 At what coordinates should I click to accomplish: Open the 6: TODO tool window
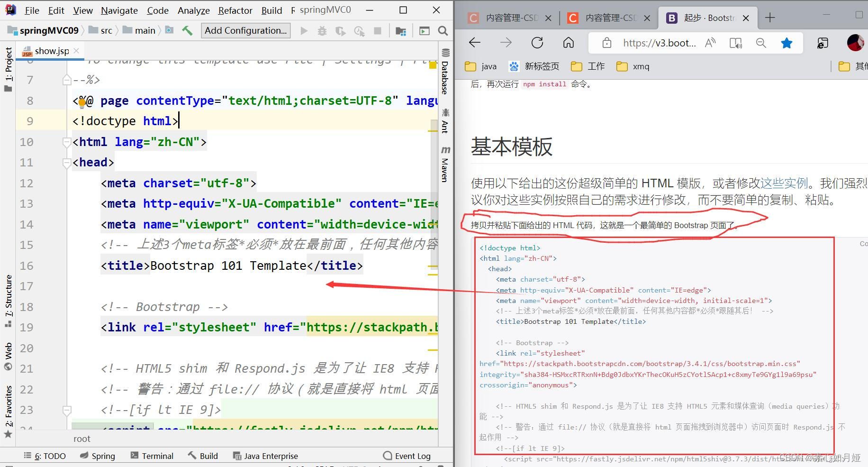tap(45, 456)
